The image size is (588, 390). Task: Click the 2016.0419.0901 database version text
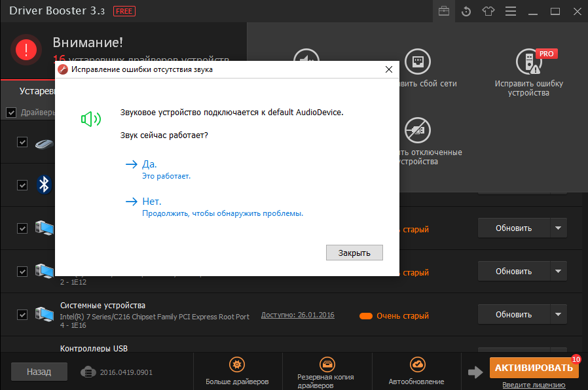click(x=126, y=372)
